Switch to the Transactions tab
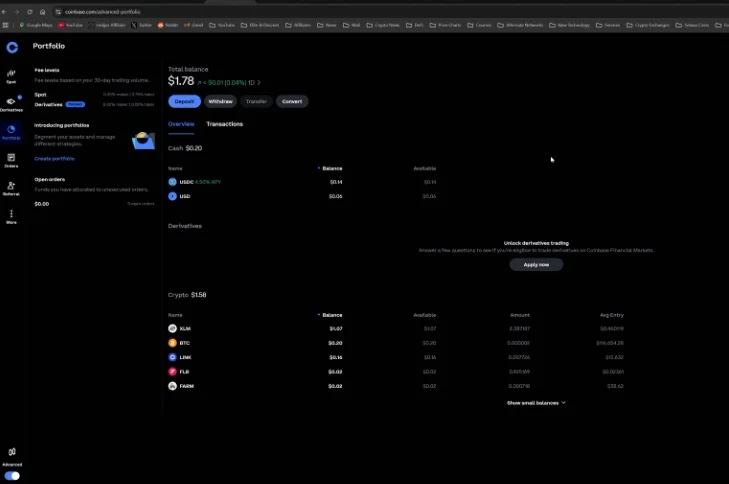This screenshot has height=484, width=729. click(225, 124)
